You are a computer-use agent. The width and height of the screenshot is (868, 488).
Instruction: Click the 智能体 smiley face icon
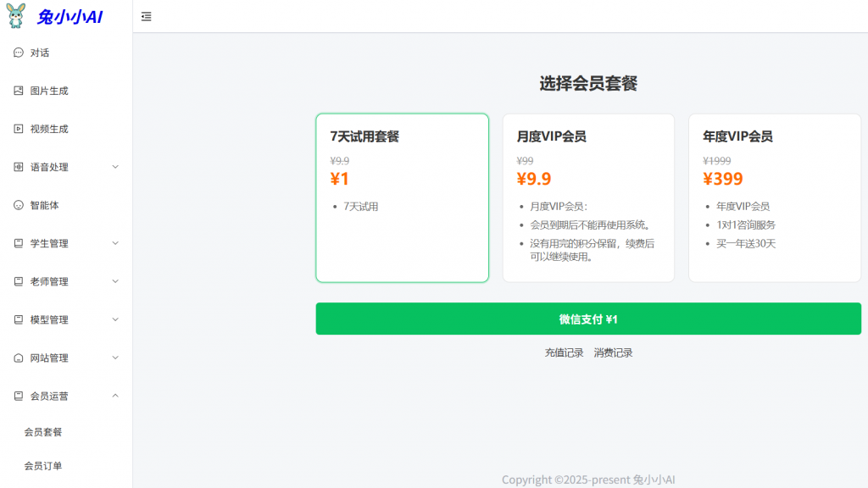pyautogui.click(x=19, y=205)
